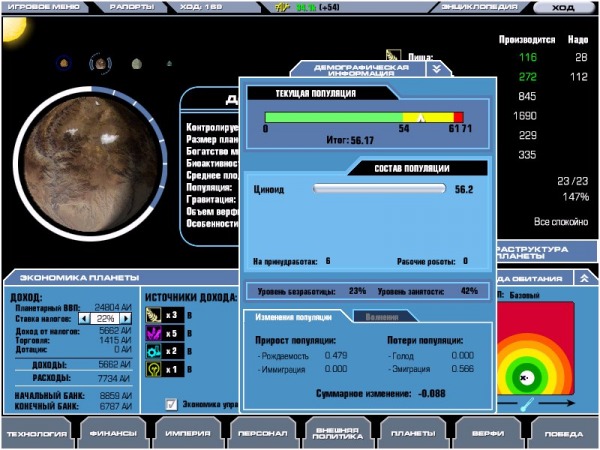
Task: Click the purple crystal income source icon
Action: (x=153, y=333)
